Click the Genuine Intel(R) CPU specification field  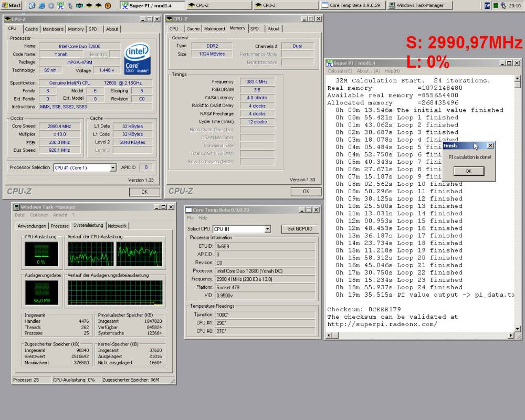coord(96,83)
